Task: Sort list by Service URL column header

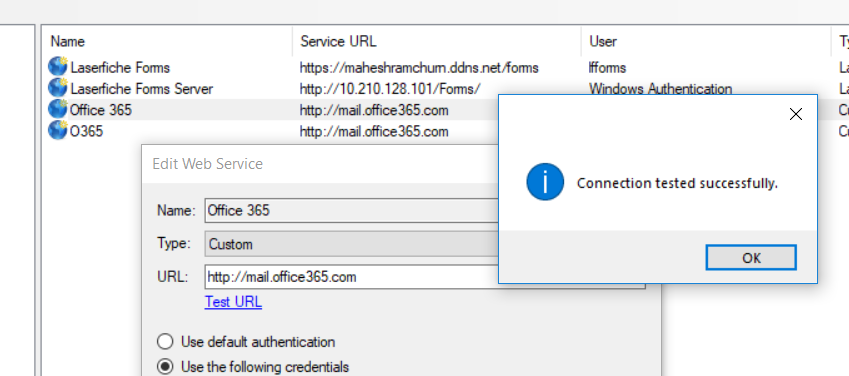Action: tap(436, 41)
